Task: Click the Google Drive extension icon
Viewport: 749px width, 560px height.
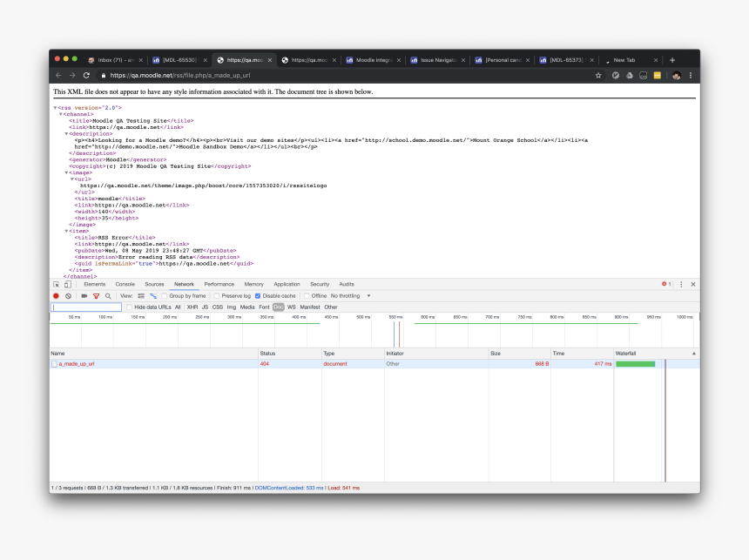Action: (630, 76)
